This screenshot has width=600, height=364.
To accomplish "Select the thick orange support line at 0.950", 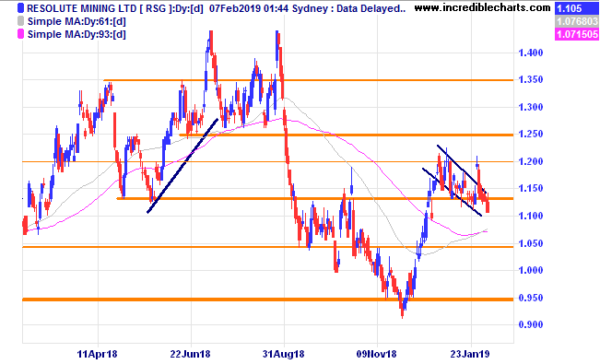I will click(x=268, y=299).
